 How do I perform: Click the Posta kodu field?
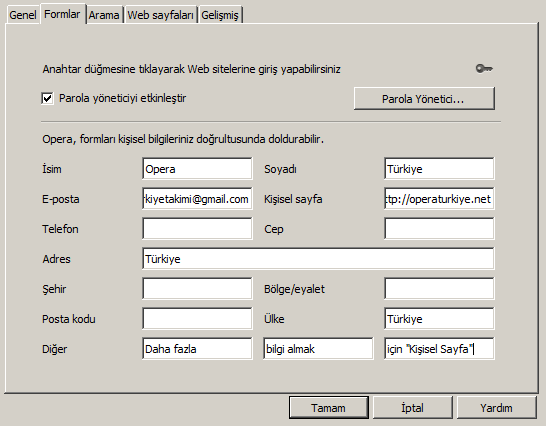tap(197, 318)
